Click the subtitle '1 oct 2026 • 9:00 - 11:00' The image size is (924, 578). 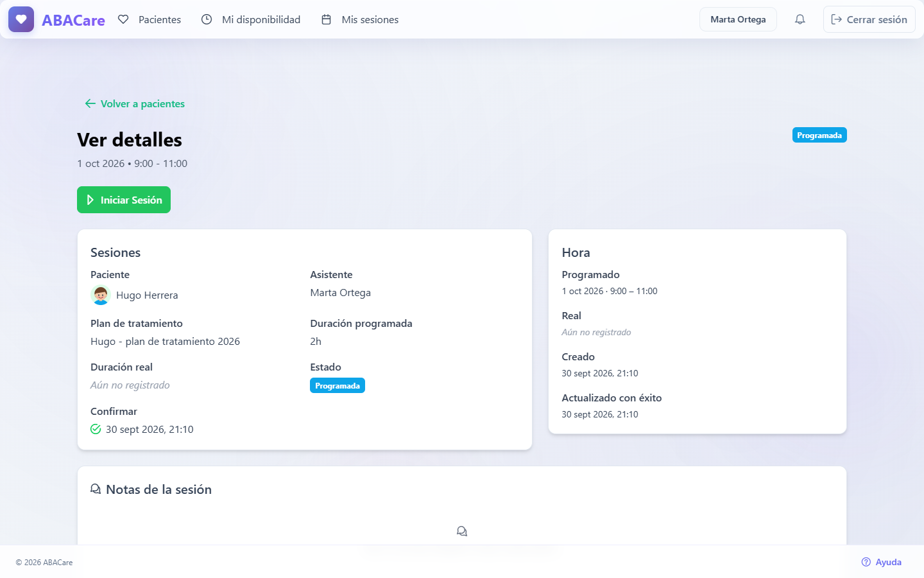[x=132, y=164]
